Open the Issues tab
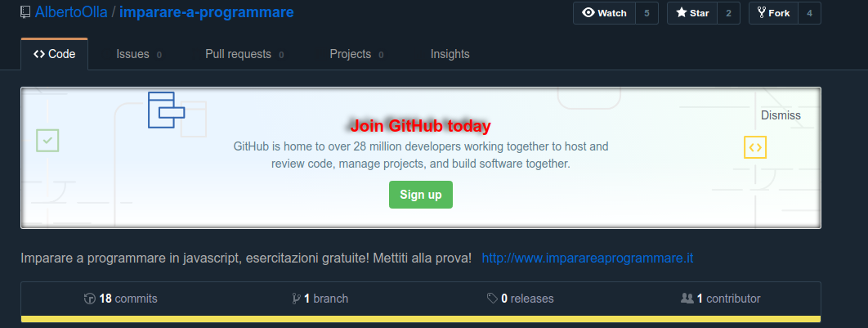 [139, 54]
